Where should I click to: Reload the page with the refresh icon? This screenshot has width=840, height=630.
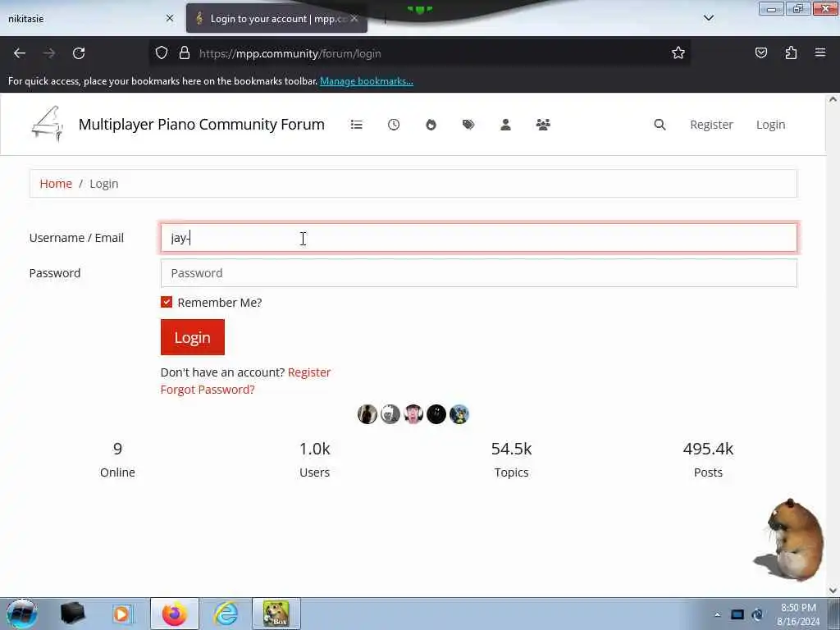click(x=79, y=53)
